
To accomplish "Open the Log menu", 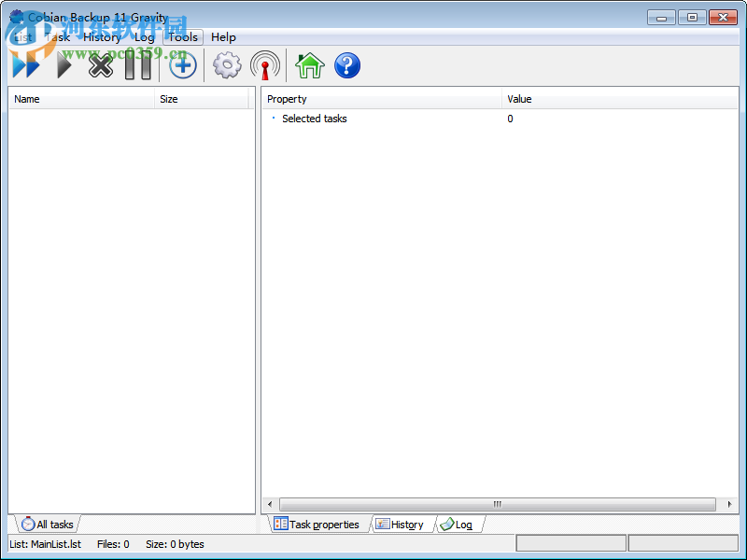I will (145, 37).
